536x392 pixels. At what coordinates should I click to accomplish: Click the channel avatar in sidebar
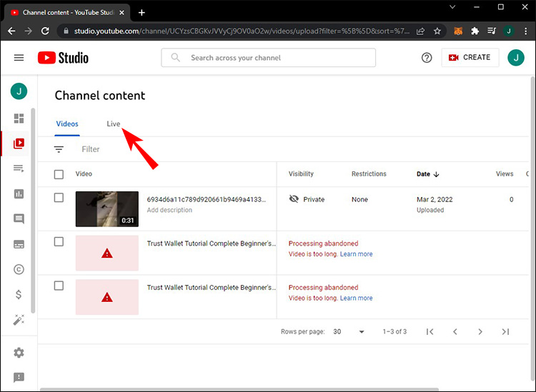[19, 91]
